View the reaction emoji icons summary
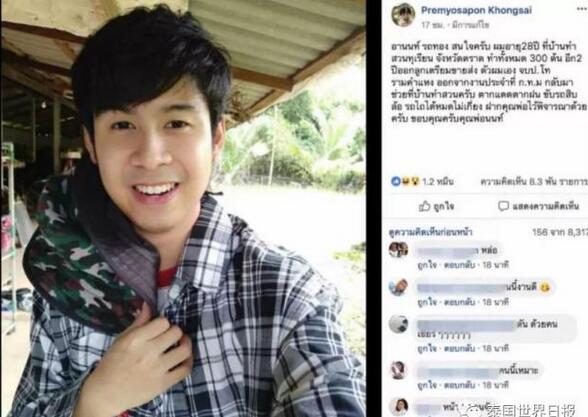The height and width of the screenshot is (417, 588). tap(405, 182)
